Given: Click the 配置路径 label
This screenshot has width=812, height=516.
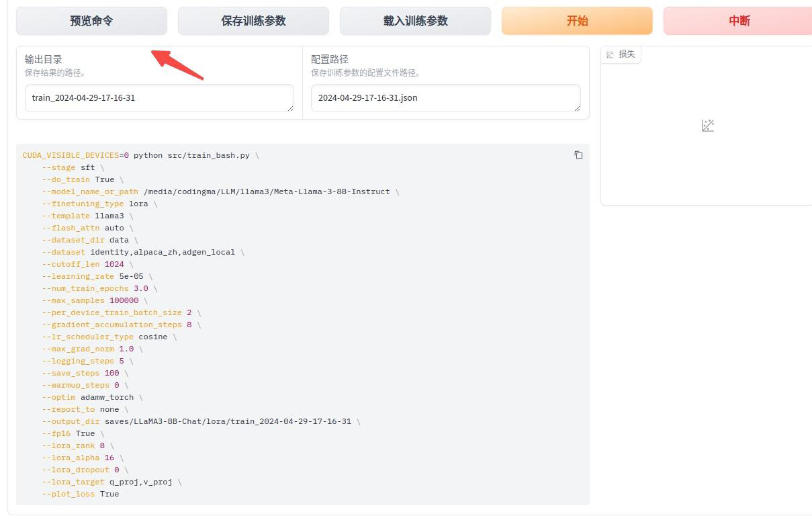Looking at the screenshot, I should 330,59.
